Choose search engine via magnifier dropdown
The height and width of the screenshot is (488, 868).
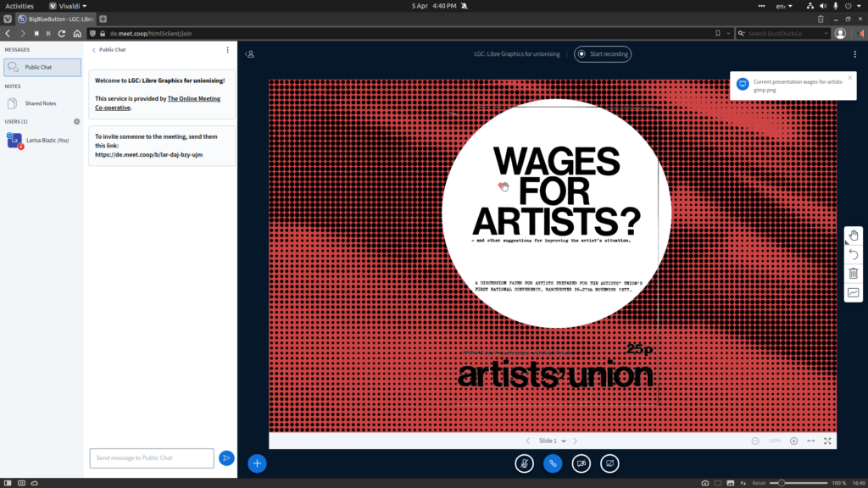(742, 34)
